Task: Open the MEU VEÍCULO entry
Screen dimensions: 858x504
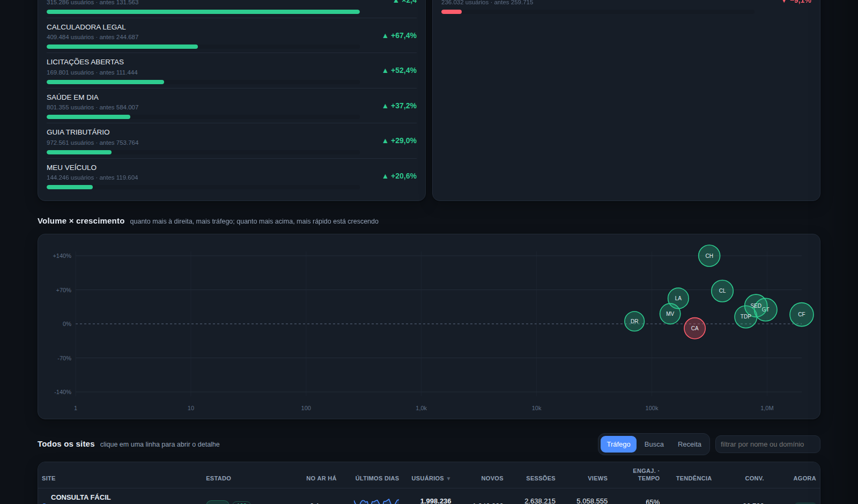Action: [232, 176]
